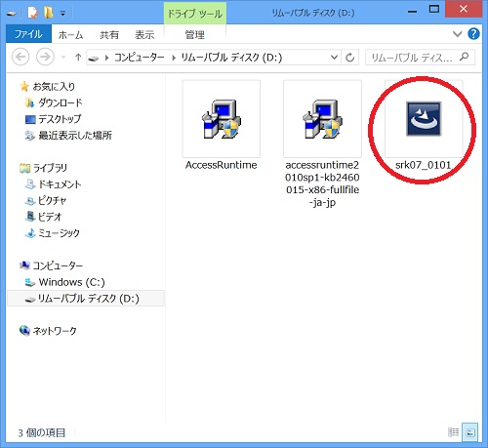Select the AccessRuntime installer icon
The image size is (488, 448).
[x=222, y=119]
